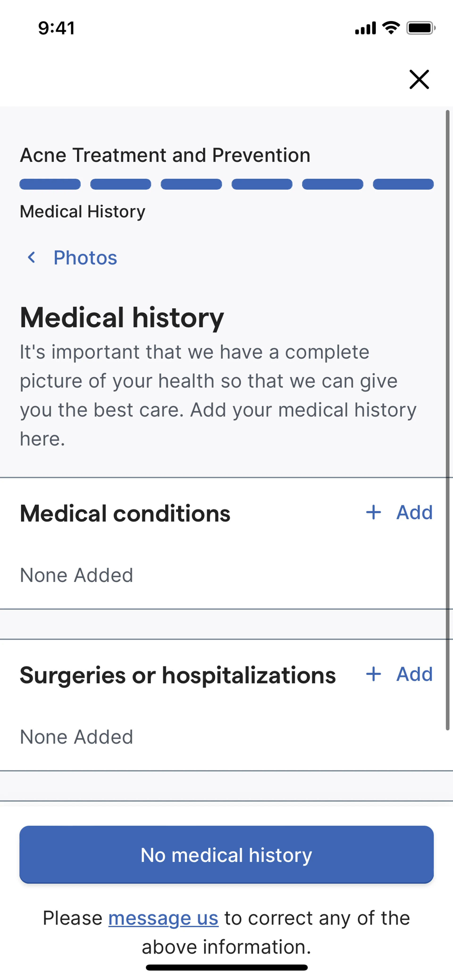
Task: Tap the second progress bar segment
Action: [121, 184]
